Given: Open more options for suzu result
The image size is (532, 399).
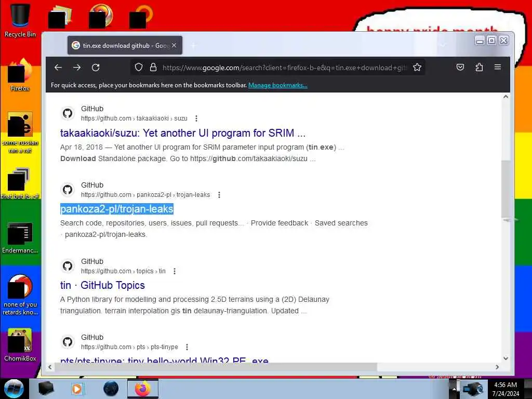Looking at the screenshot, I should [x=196, y=118].
